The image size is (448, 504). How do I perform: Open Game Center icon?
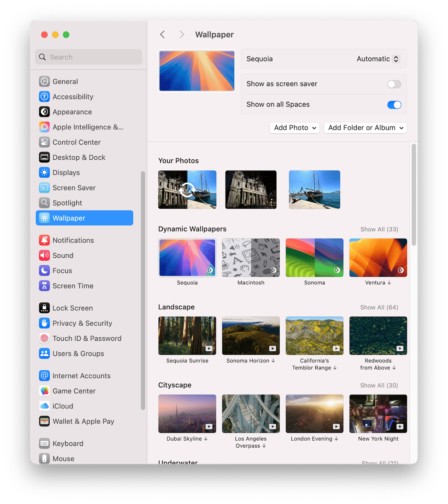[44, 391]
